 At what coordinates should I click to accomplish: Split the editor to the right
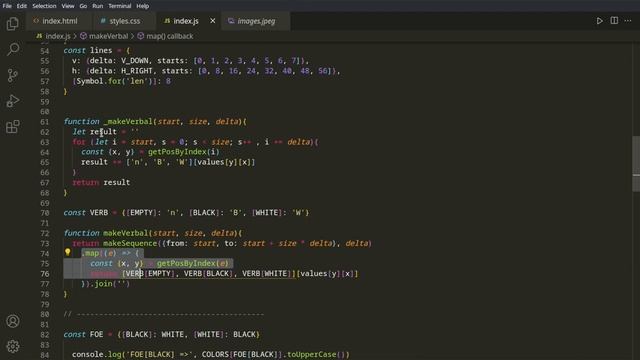coord(614,21)
